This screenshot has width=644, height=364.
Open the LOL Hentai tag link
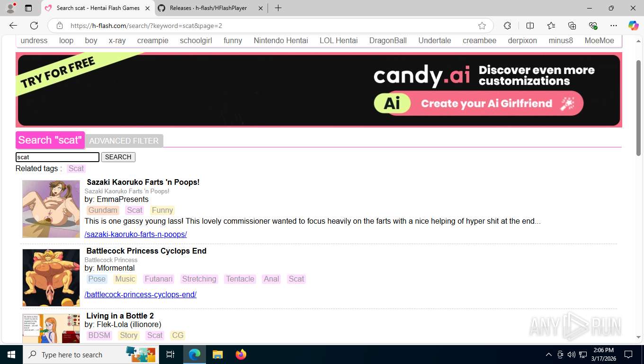[x=339, y=41]
